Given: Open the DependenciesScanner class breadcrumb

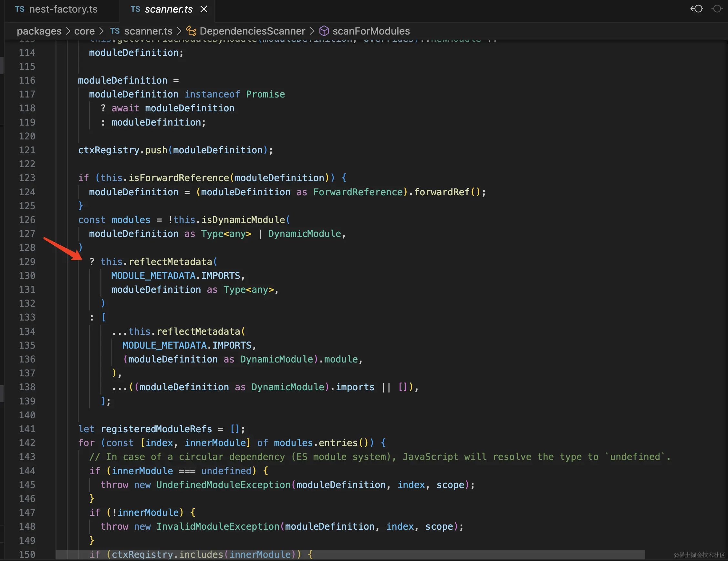Looking at the screenshot, I should (x=252, y=31).
